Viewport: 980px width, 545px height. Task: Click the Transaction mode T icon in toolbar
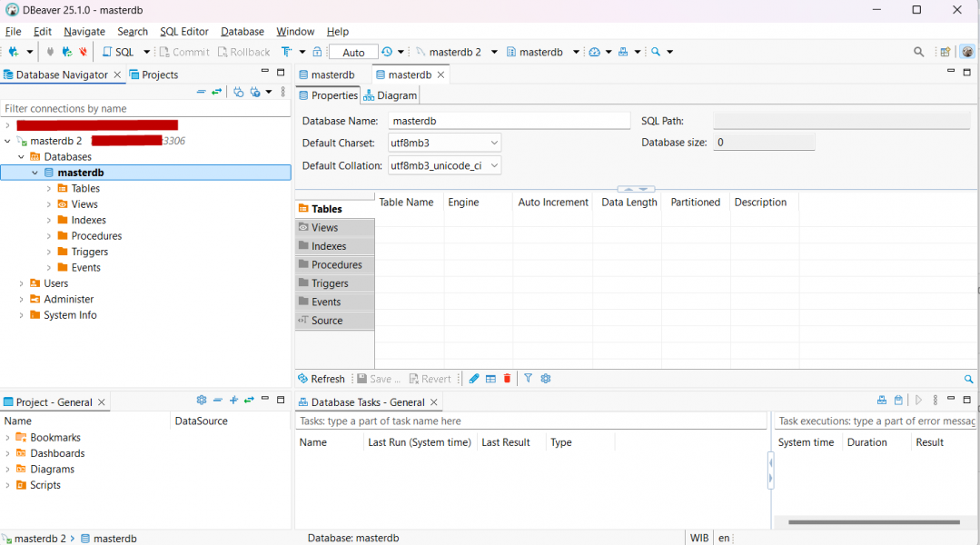pyautogui.click(x=286, y=52)
